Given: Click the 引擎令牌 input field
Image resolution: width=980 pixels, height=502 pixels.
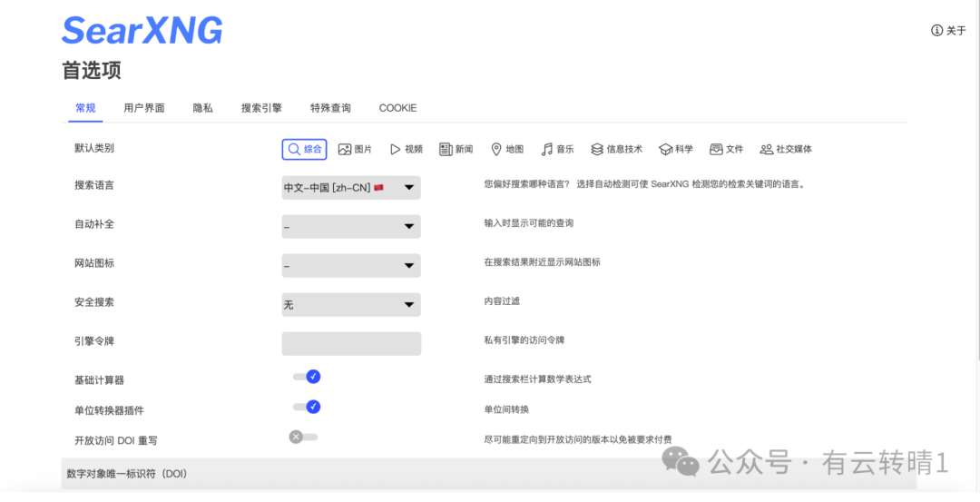Looking at the screenshot, I should 351,343.
